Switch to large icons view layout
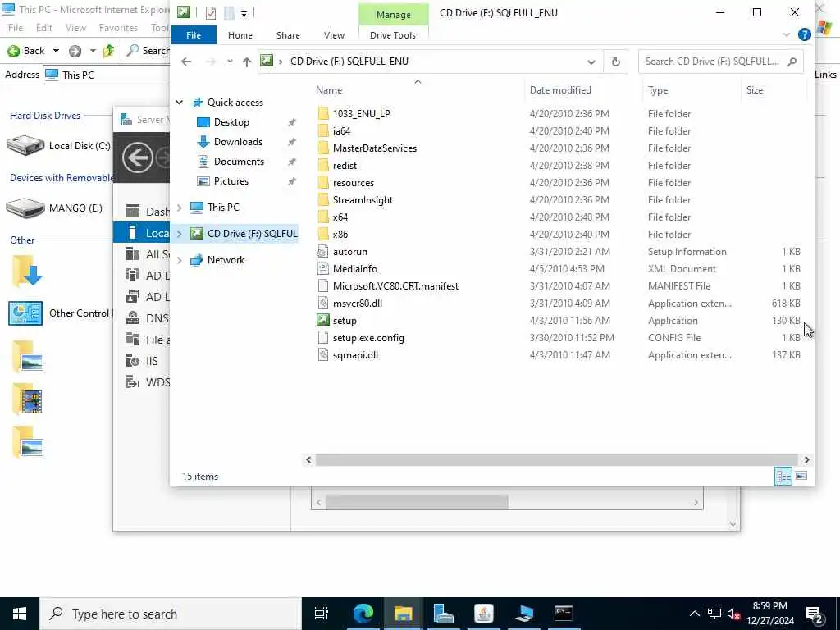This screenshot has width=840, height=630. pos(801,476)
